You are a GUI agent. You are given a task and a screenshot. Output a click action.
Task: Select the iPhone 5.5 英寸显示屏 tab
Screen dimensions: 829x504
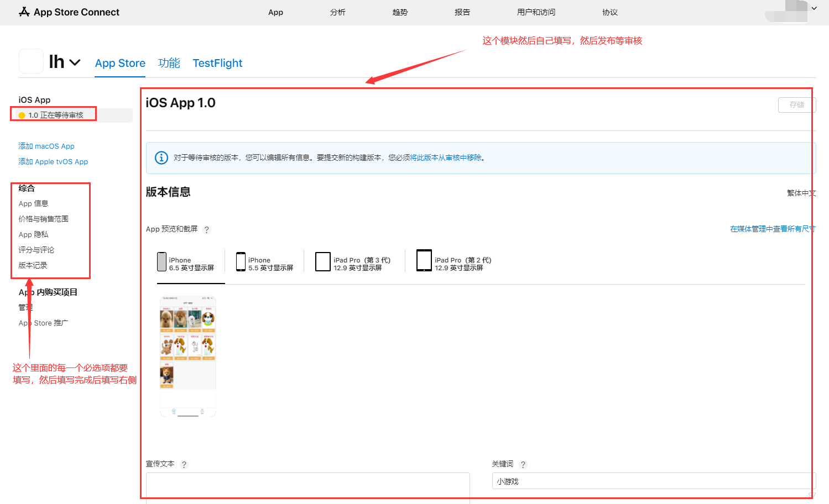pos(265,262)
